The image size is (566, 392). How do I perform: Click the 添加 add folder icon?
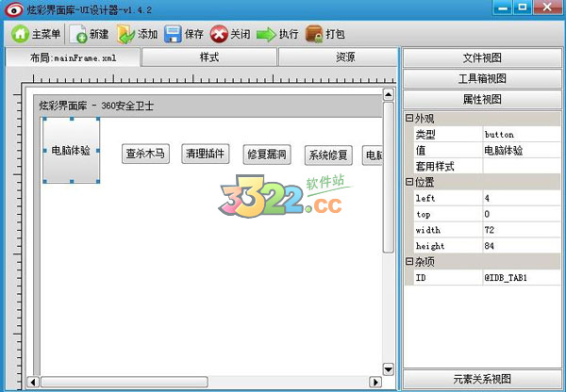pyautogui.click(x=125, y=34)
